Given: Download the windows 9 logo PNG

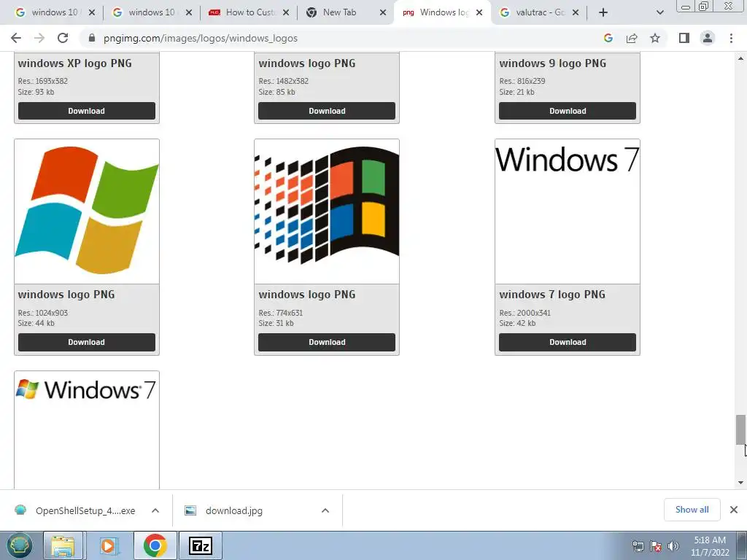Looking at the screenshot, I should pos(568,111).
